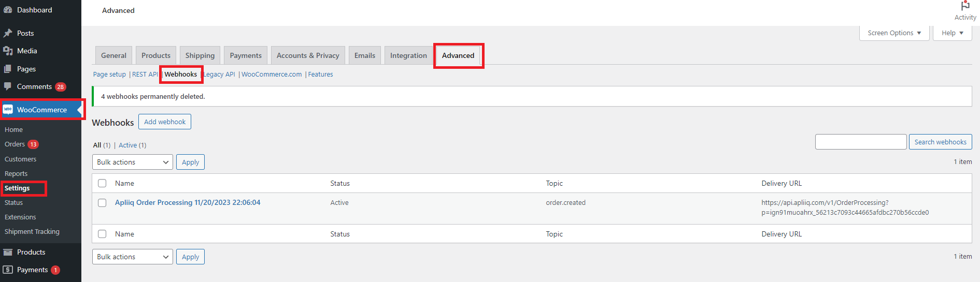Click the Pages document icon
980x282 pixels.
click(x=8, y=69)
